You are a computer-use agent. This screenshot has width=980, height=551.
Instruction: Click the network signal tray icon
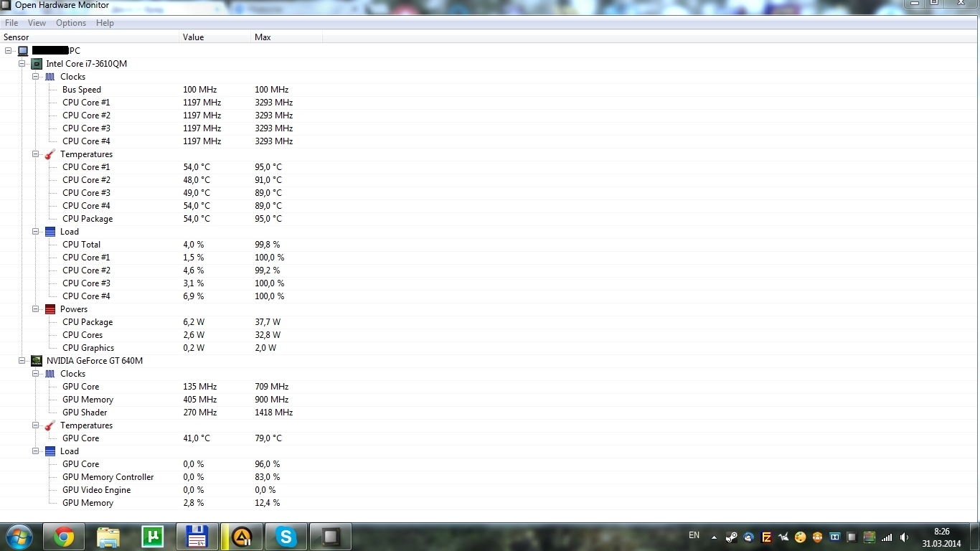(887, 537)
